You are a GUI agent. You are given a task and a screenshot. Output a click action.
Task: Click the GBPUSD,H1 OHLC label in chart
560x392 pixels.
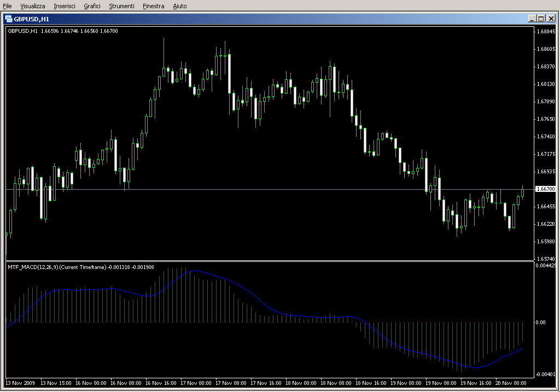click(x=63, y=31)
